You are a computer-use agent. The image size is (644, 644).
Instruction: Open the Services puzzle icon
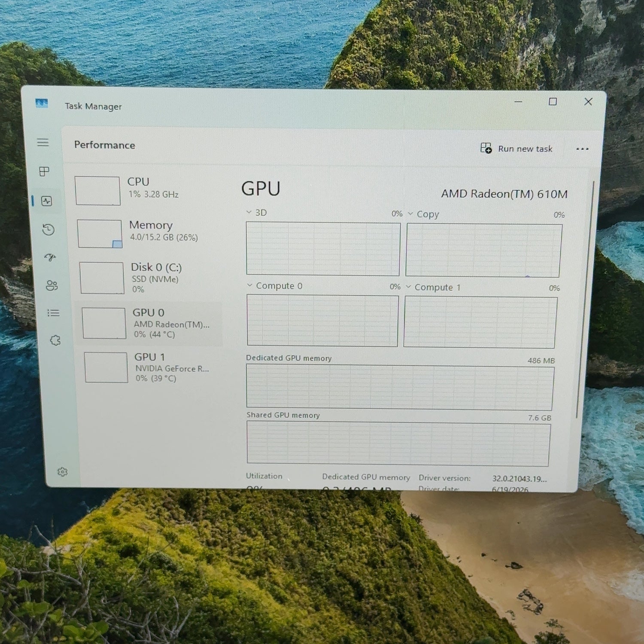55,340
